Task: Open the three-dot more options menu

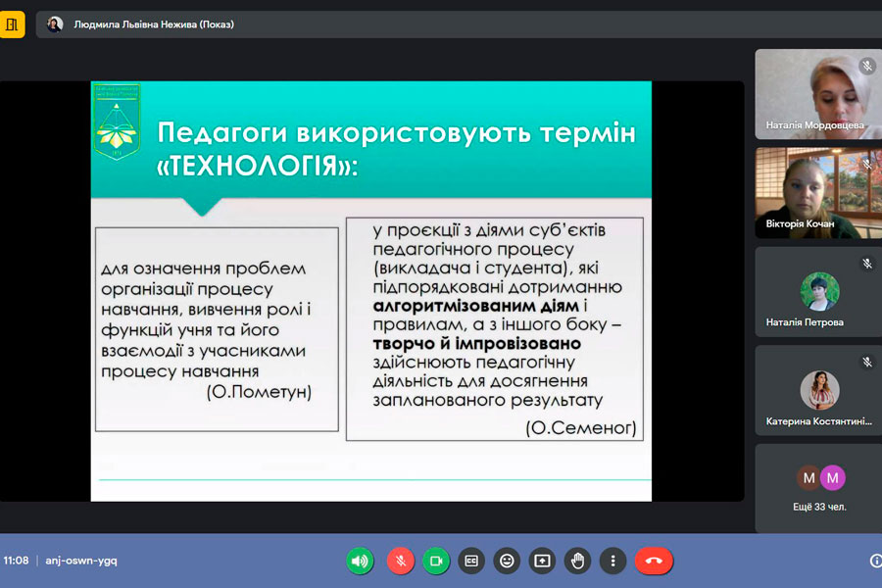Action: coord(613,561)
